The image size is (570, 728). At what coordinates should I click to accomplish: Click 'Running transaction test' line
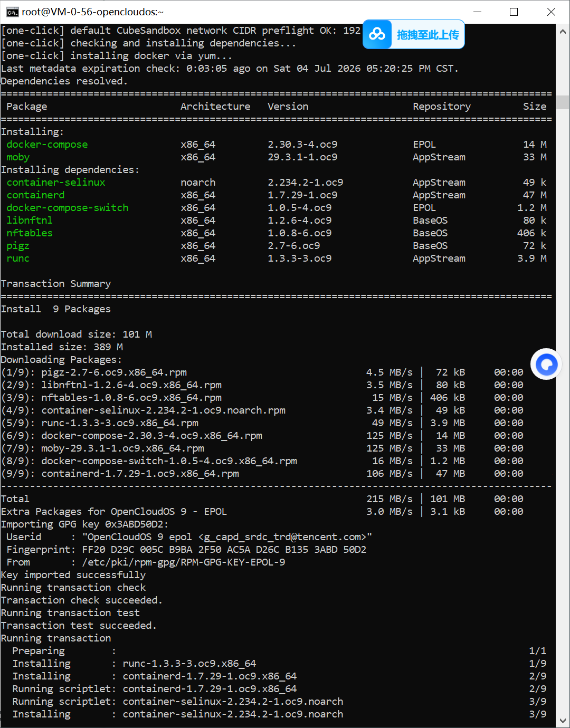(70, 613)
